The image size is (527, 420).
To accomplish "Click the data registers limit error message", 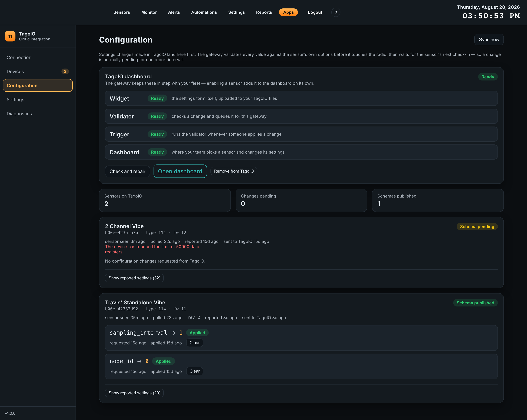I will (152, 249).
